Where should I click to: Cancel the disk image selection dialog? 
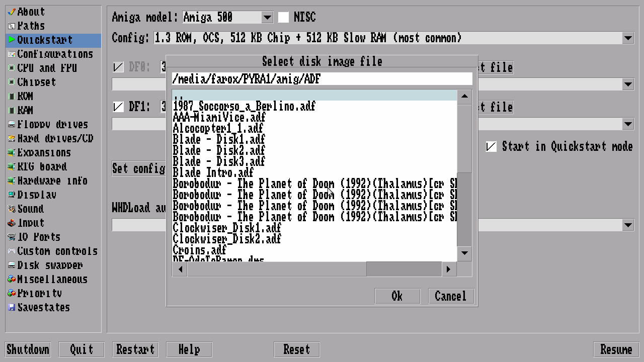click(450, 296)
